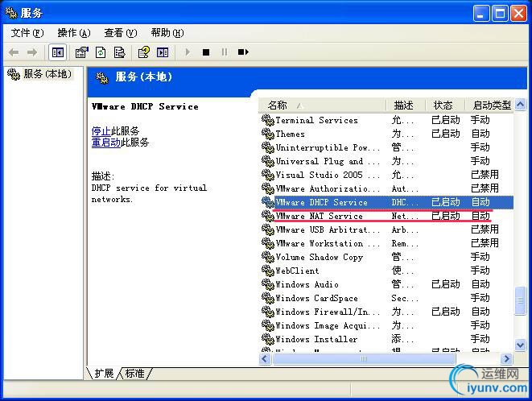The image size is (532, 401).
Task: Select the Visual Studio 2005 ... row
Action: coord(386,175)
